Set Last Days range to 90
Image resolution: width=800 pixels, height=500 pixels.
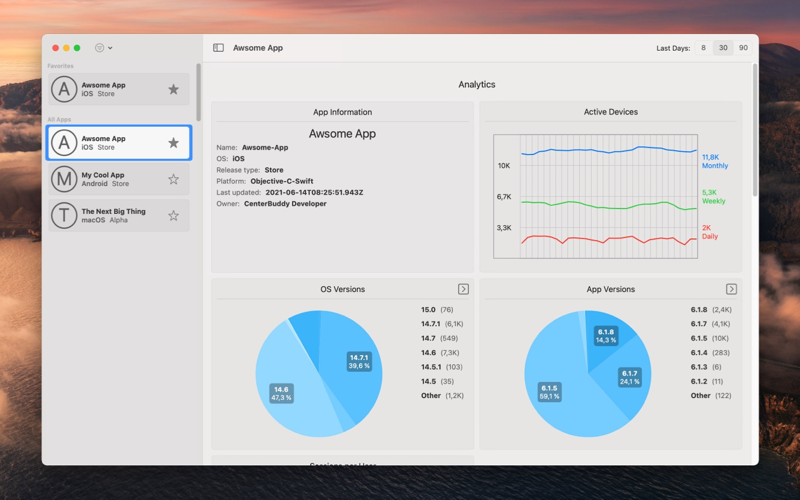[743, 48]
